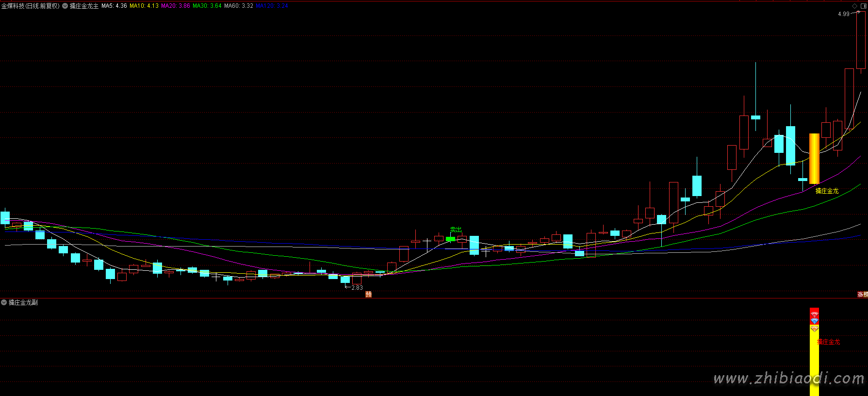Viewport: 868px width, 396px height.
Task: Click the magenta MA20 label
Action: [x=176, y=6]
